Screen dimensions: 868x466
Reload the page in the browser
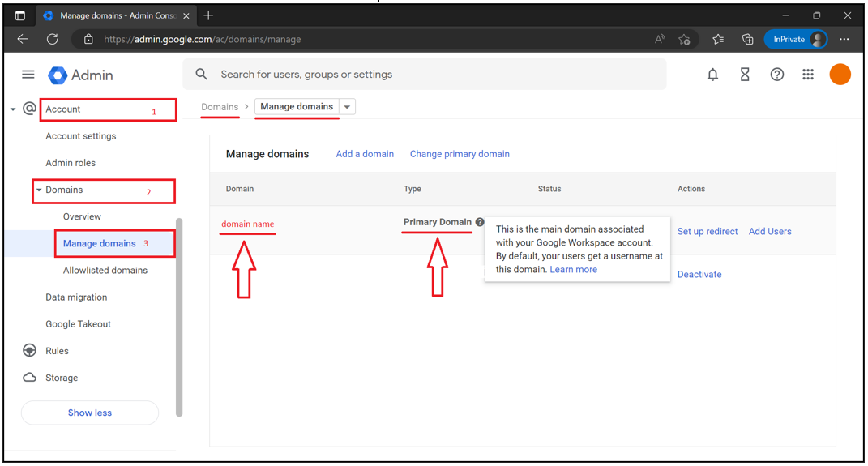[52, 39]
